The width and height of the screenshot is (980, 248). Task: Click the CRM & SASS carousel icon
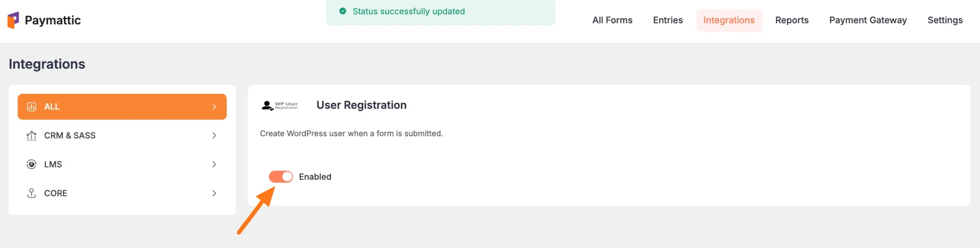pyautogui.click(x=32, y=135)
